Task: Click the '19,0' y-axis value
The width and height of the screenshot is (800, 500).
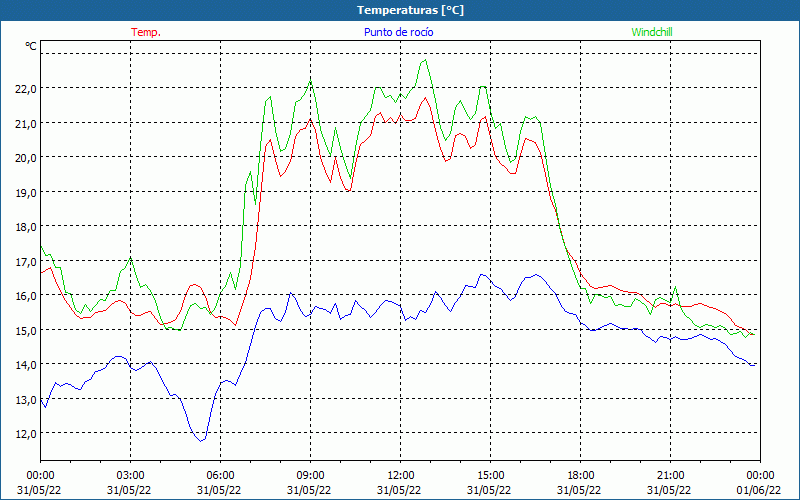Action: point(26,192)
